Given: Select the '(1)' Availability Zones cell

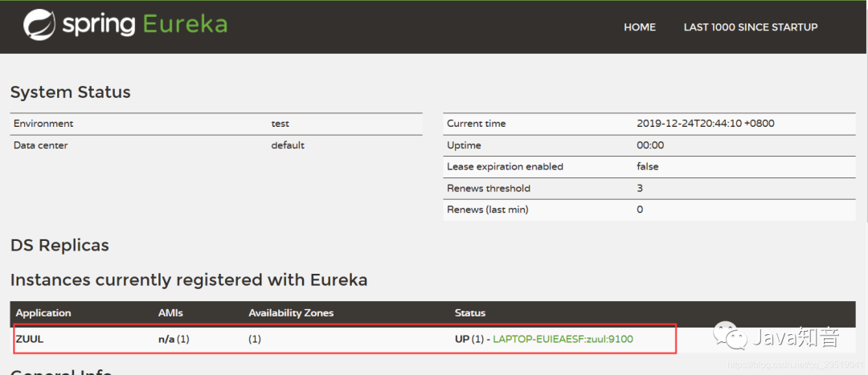Looking at the screenshot, I should (255, 339).
